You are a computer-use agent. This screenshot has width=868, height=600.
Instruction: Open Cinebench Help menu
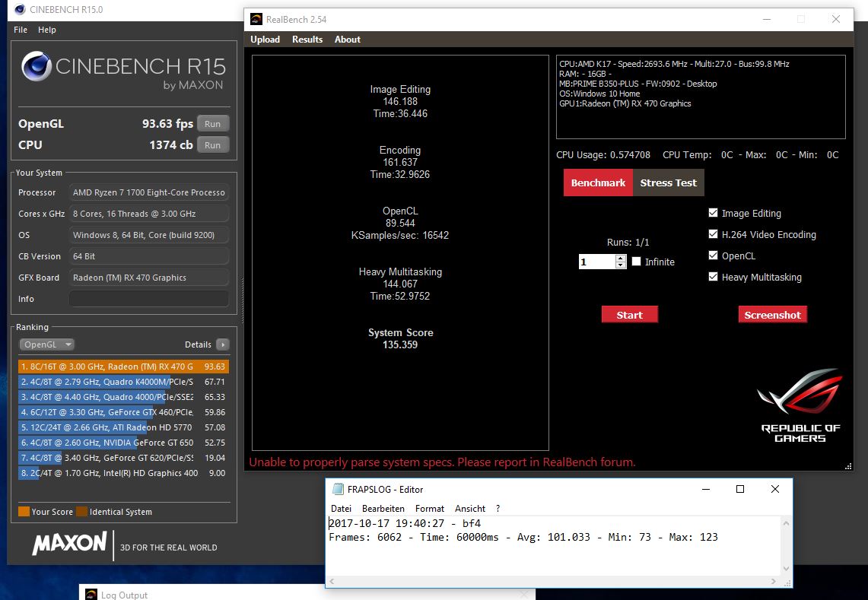click(47, 30)
